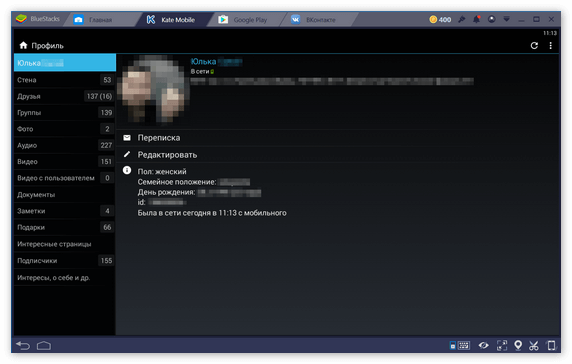Switch to the ВКонтакте tab
Image resolution: width=572 pixels, height=364 pixels.
[318, 20]
